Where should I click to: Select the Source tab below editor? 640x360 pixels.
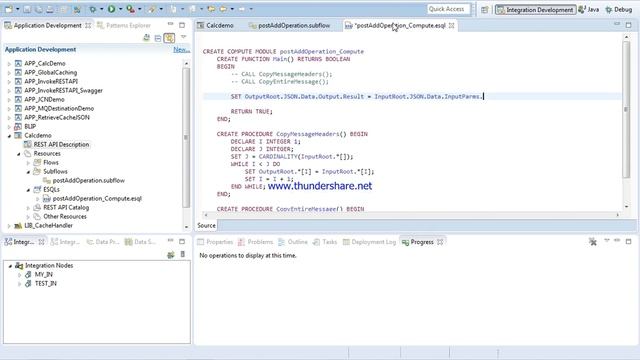click(x=207, y=225)
